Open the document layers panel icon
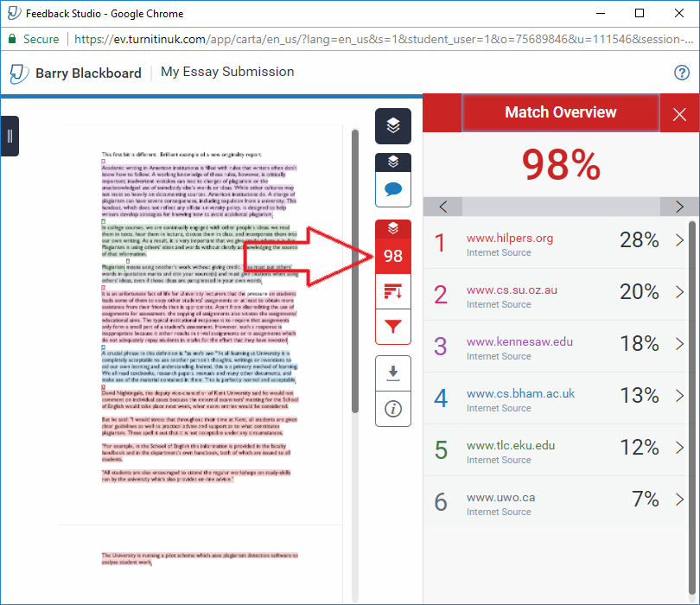 (393, 126)
